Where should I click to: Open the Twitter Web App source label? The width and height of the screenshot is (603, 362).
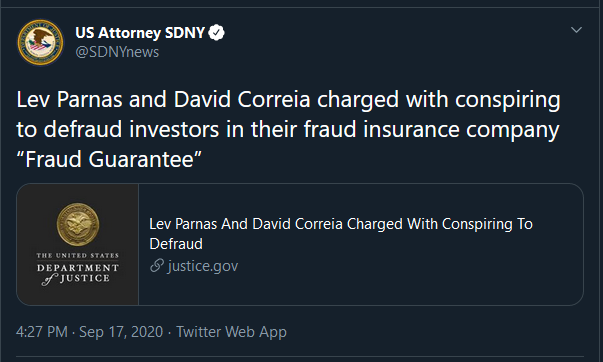click(232, 332)
